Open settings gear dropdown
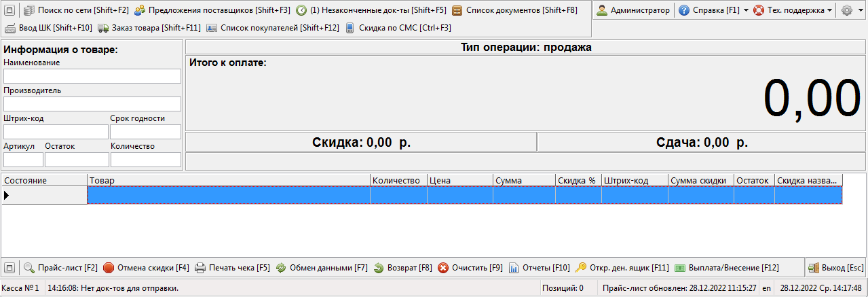This screenshot has height=297, width=868. click(851, 11)
